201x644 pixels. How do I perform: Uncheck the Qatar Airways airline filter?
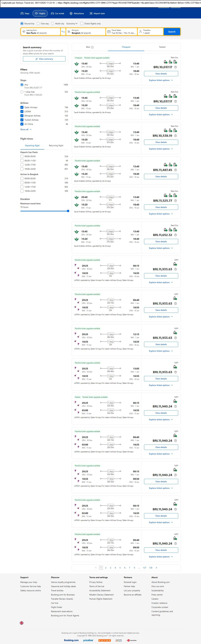coord(22,107)
